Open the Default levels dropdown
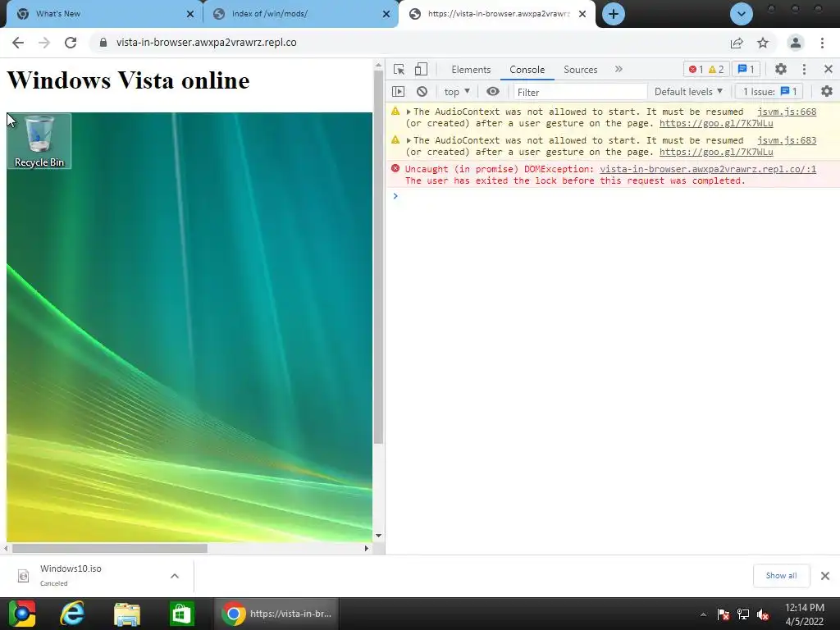The image size is (840, 630). click(688, 92)
